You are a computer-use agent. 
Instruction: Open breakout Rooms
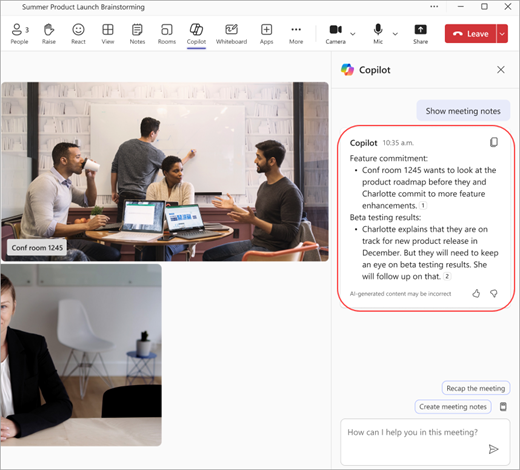pos(167,34)
